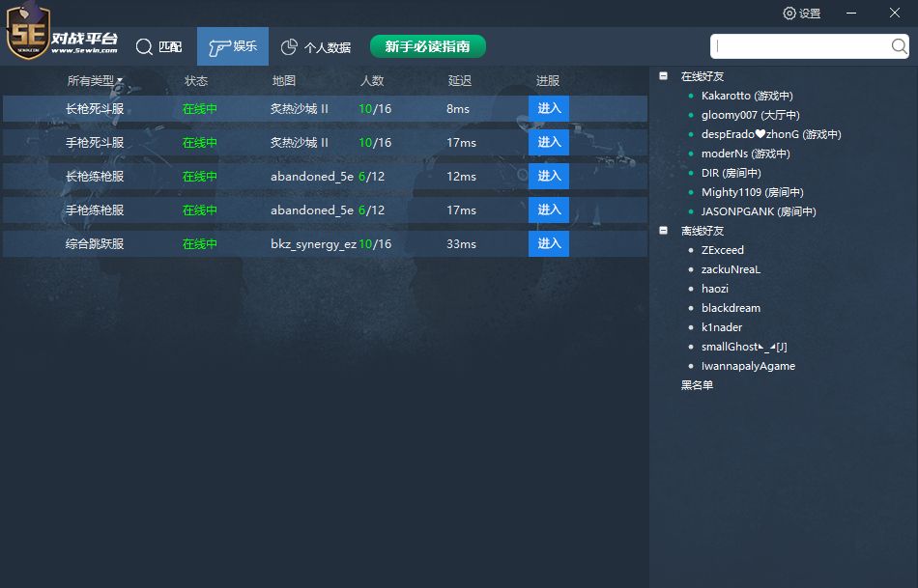918x588 pixels.
Task: Enter the 综合跳跃服 server
Action: click(549, 243)
